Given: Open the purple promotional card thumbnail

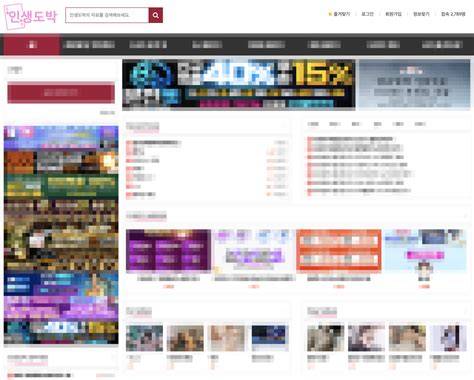Looking at the screenshot, I should click(168, 250).
